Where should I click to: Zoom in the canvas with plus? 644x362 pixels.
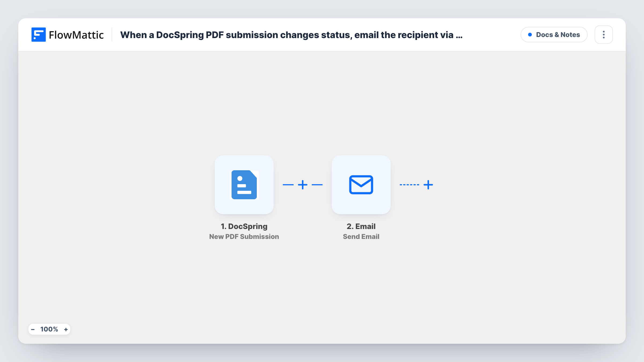tap(66, 329)
